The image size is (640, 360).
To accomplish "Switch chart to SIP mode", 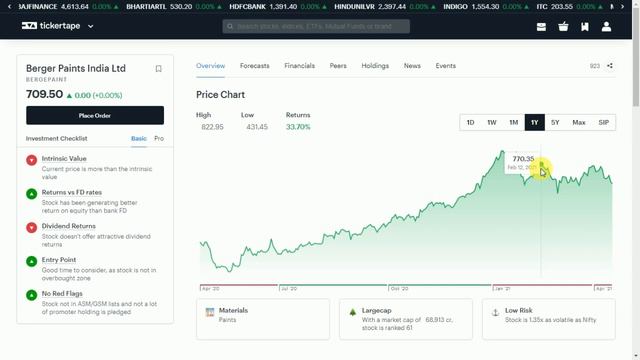I will coord(604,122).
